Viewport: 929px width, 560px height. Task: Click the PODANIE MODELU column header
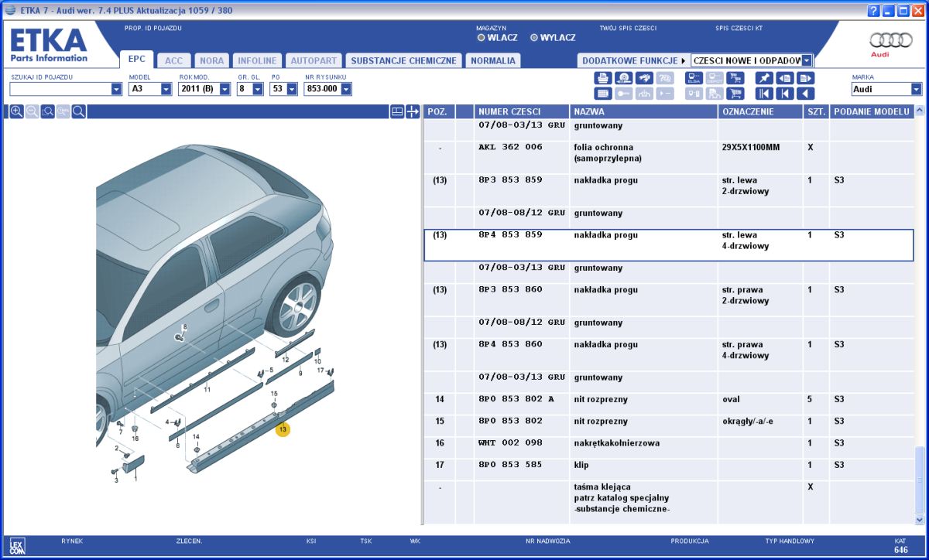(872, 111)
